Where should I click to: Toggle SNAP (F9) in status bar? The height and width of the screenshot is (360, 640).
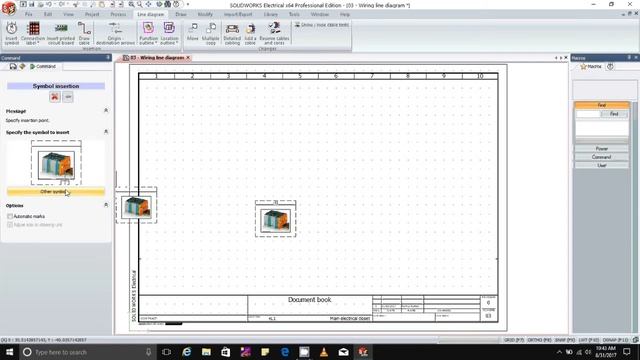click(565, 340)
